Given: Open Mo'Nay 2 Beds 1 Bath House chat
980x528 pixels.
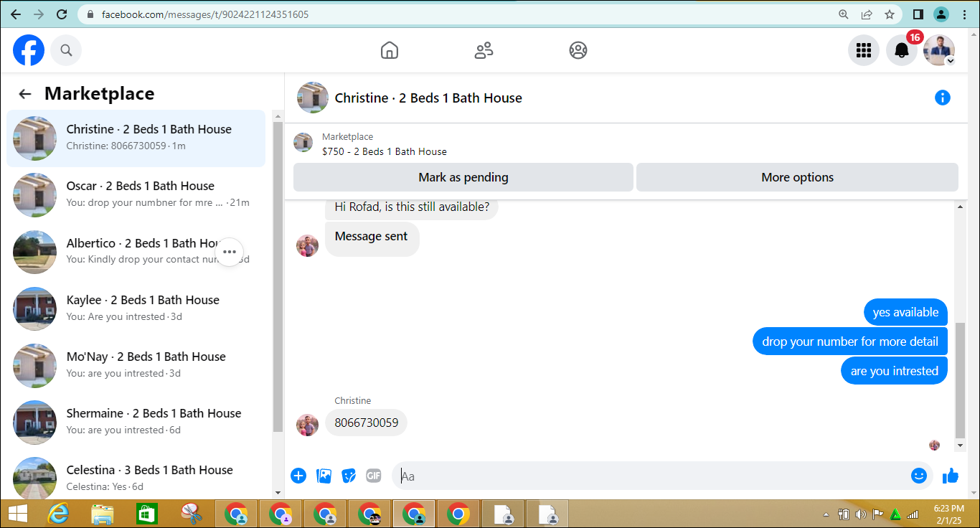Looking at the screenshot, I should 136,365.
